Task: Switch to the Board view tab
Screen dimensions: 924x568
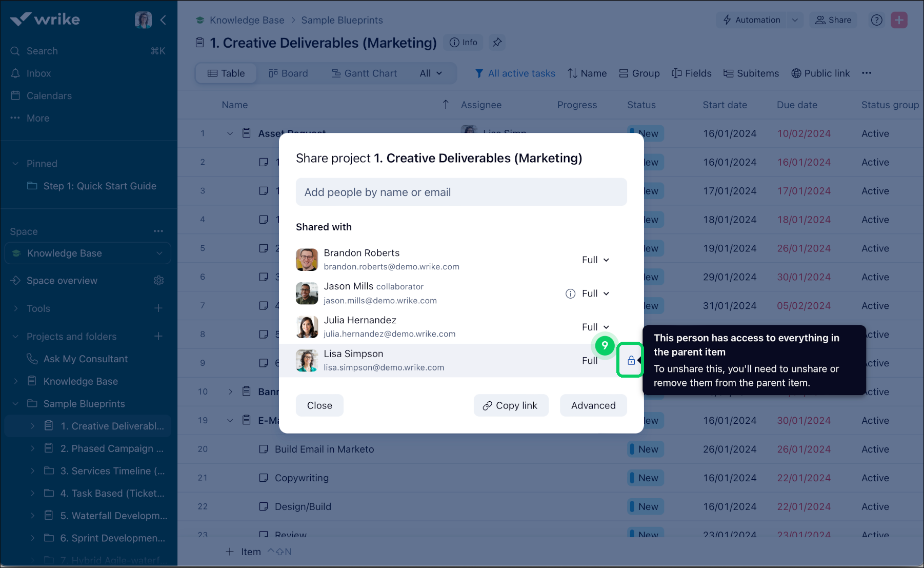Action: click(288, 73)
